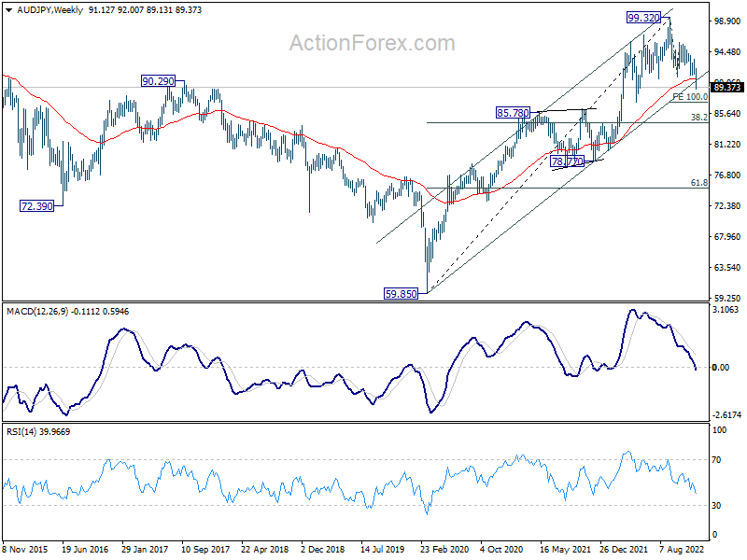This screenshot has height=560, width=747.
Task: Click the MACD 0.00 axis value
Action: [721, 367]
